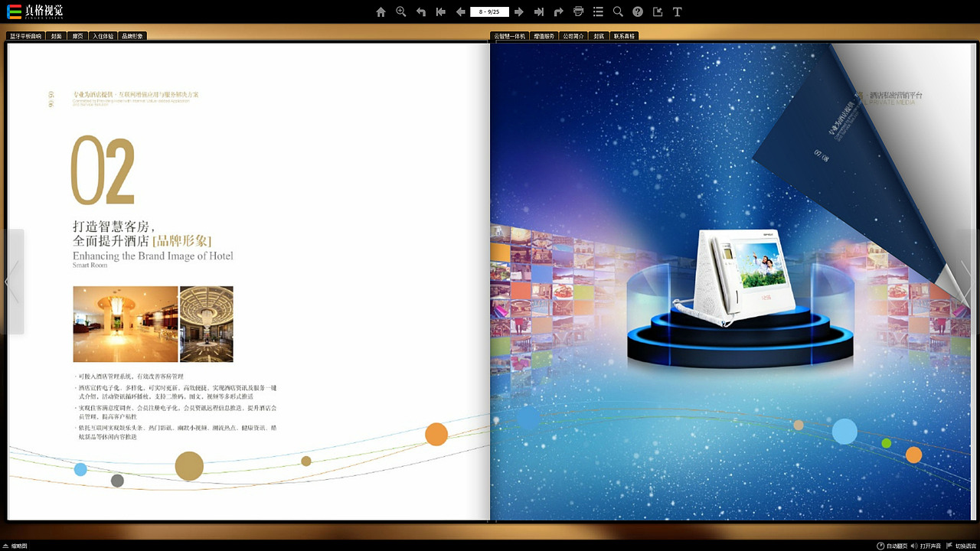Screen dimensions: 980x551
Task: Flip to next page using right side arrow
Action: (968, 282)
